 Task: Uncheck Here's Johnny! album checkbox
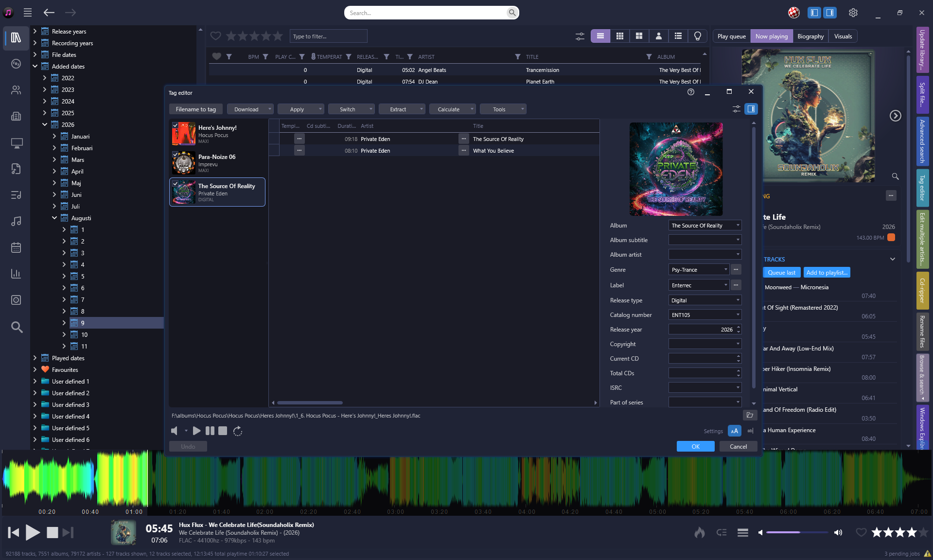click(175, 125)
